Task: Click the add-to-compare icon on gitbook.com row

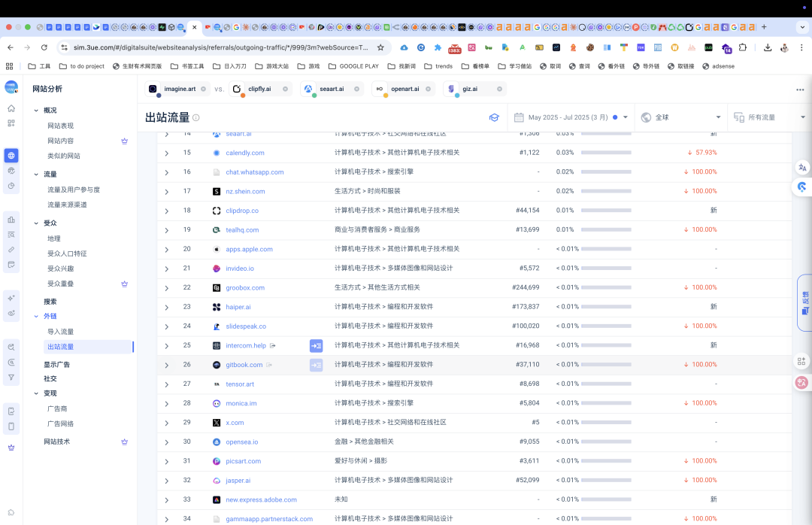Action: coord(316,365)
